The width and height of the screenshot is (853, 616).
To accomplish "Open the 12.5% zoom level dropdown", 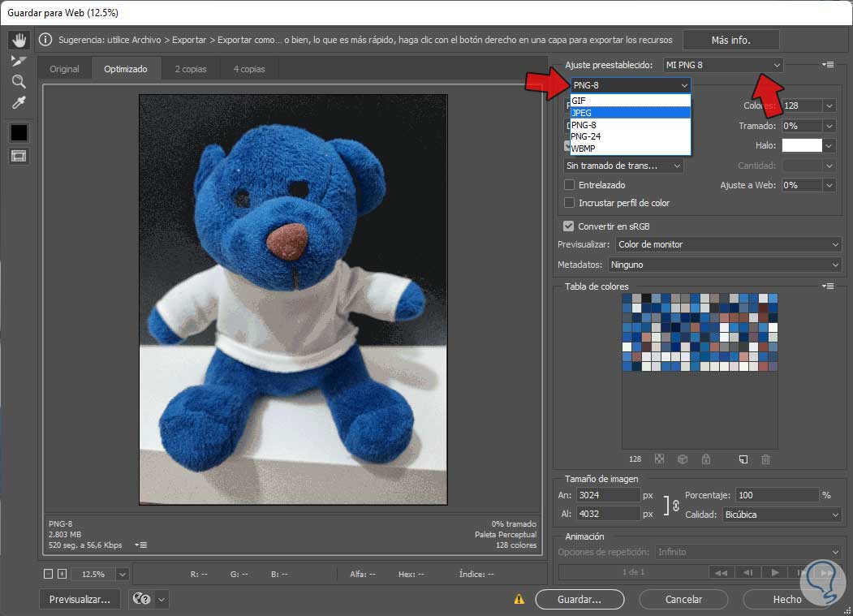I will pos(123,574).
